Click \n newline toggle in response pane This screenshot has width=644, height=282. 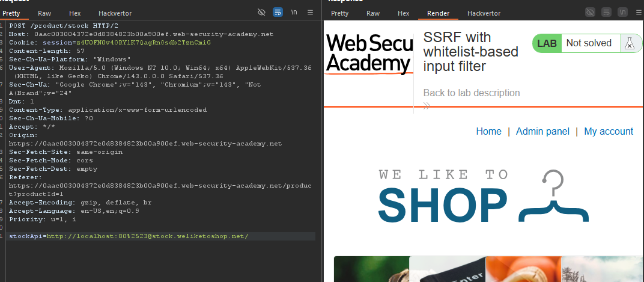(622, 13)
